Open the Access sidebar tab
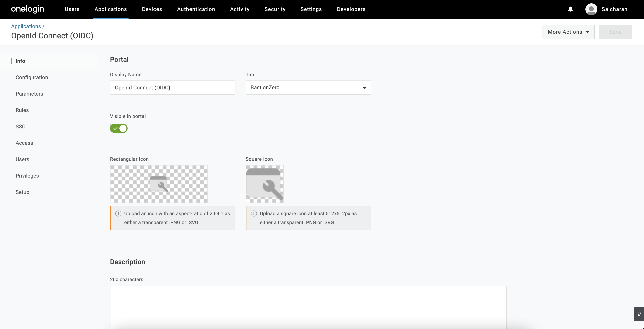The height and width of the screenshot is (329, 644). point(24,143)
